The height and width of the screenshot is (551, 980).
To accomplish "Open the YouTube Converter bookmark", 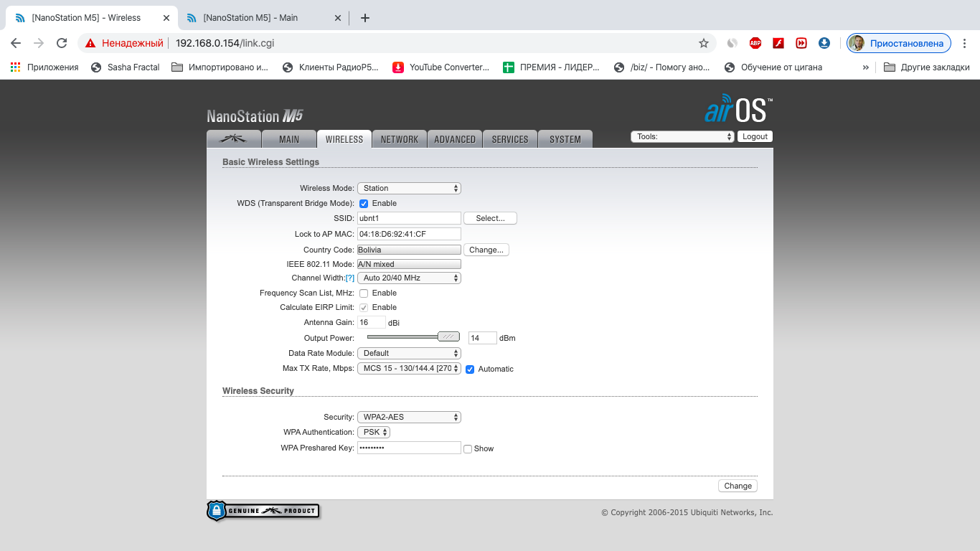I will tap(441, 67).
